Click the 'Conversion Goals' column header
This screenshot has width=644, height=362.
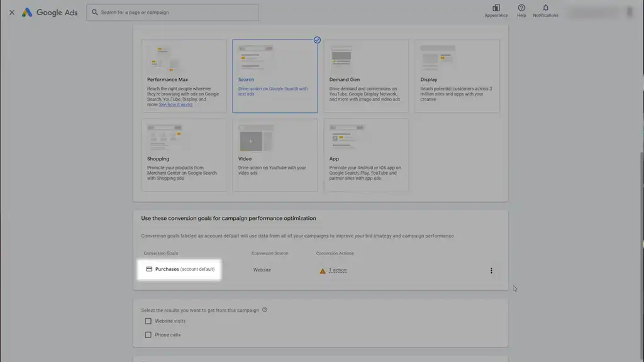[x=160, y=253]
